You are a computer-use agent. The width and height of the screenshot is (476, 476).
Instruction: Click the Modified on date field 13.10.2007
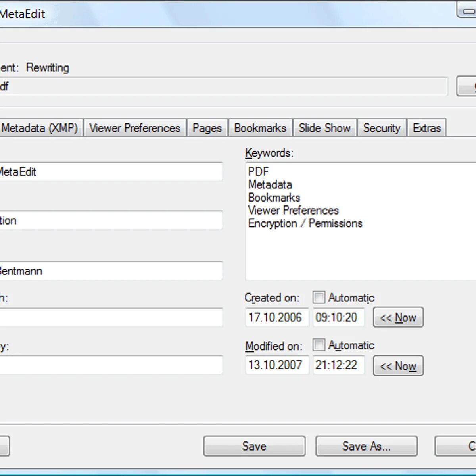(277, 365)
